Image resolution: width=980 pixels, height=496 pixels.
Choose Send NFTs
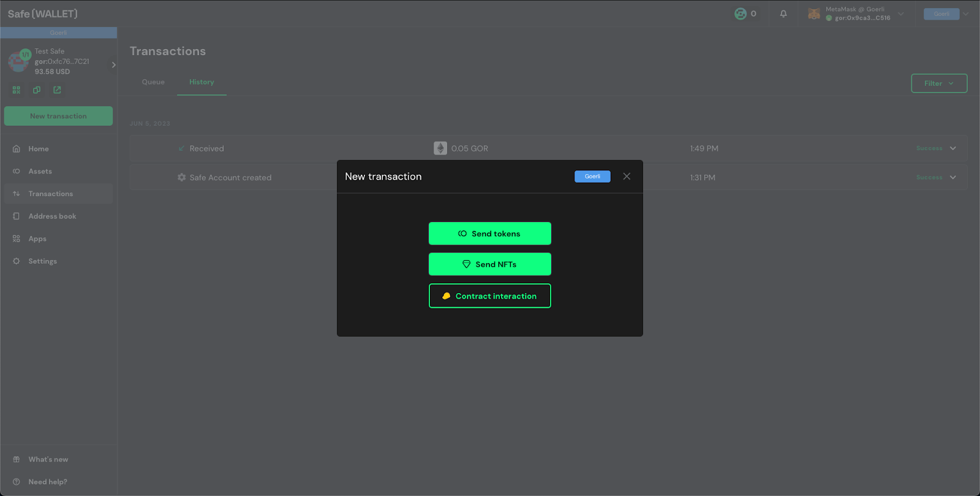490,264
